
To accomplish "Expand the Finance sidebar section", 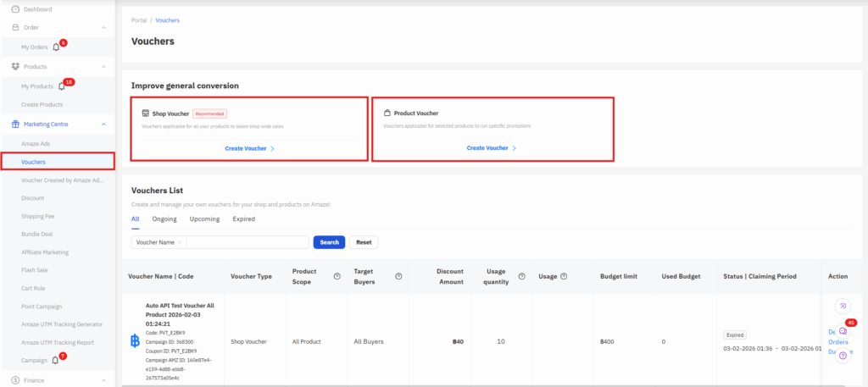I will (x=103, y=381).
